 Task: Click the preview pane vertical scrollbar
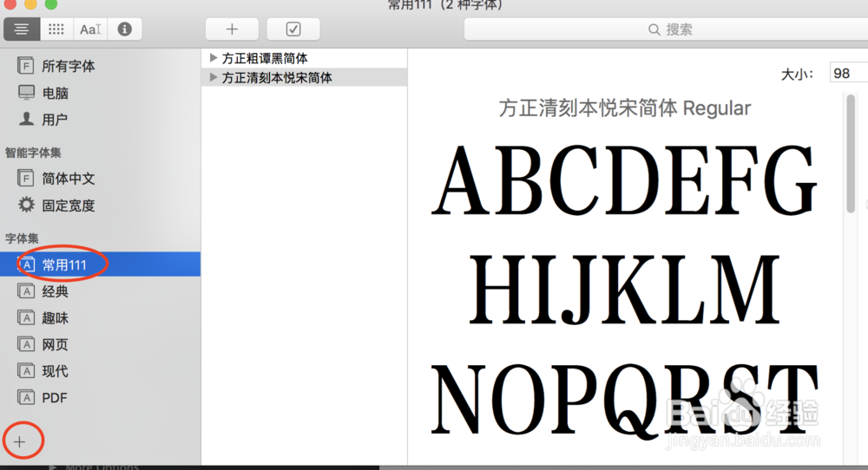click(x=851, y=153)
